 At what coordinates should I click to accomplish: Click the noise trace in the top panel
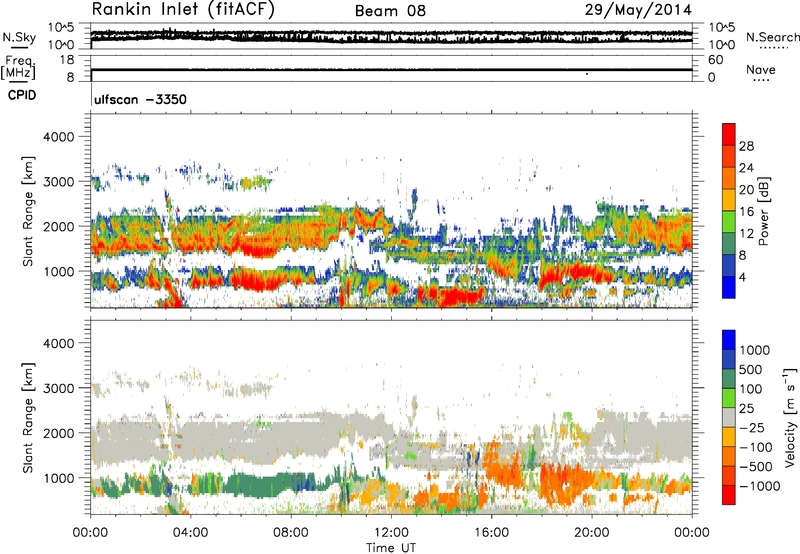(x=391, y=36)
